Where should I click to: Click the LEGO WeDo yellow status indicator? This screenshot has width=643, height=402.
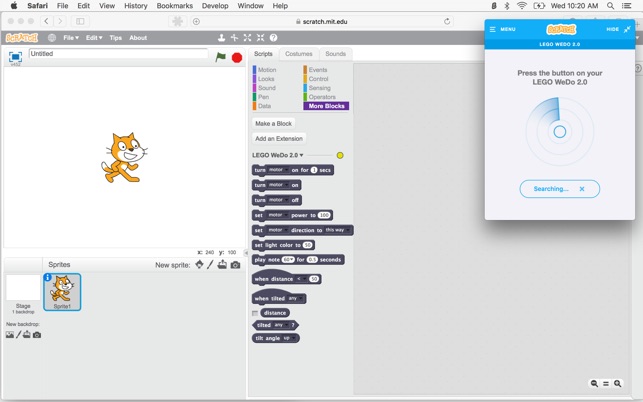[x=340, y=155]
